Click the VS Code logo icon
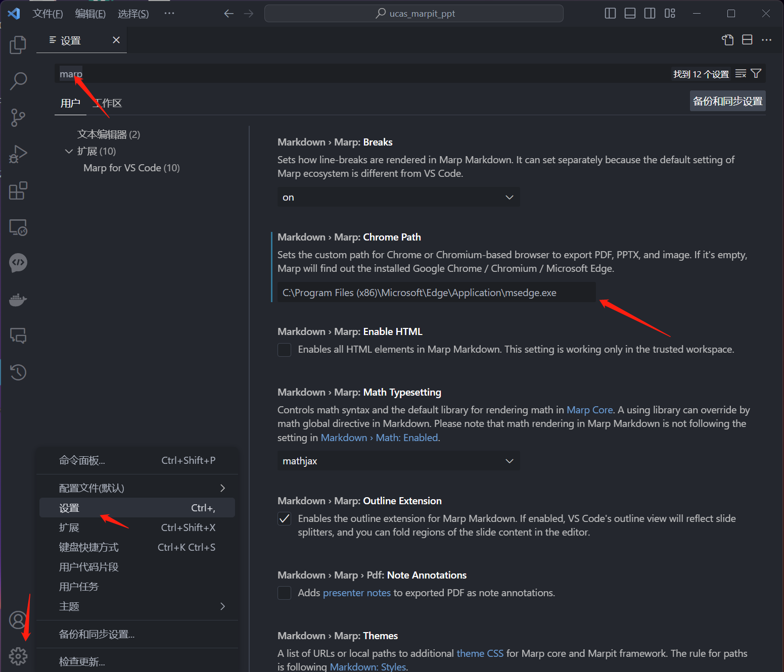This screenshot has height=672, width=784. pos(14,14)
